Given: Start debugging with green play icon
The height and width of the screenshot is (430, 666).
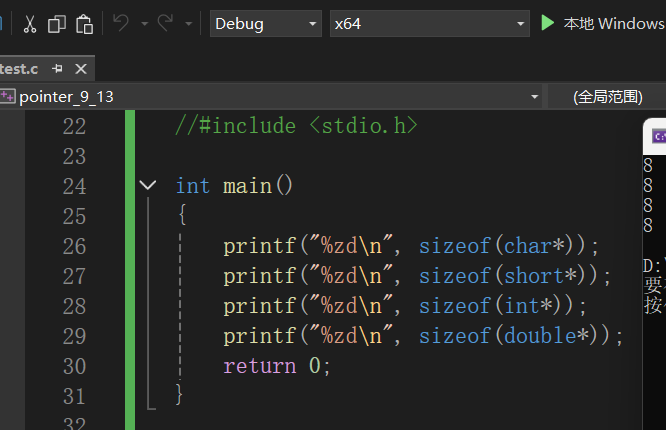Looking at the screenshot, I should [x=547, y=23].
